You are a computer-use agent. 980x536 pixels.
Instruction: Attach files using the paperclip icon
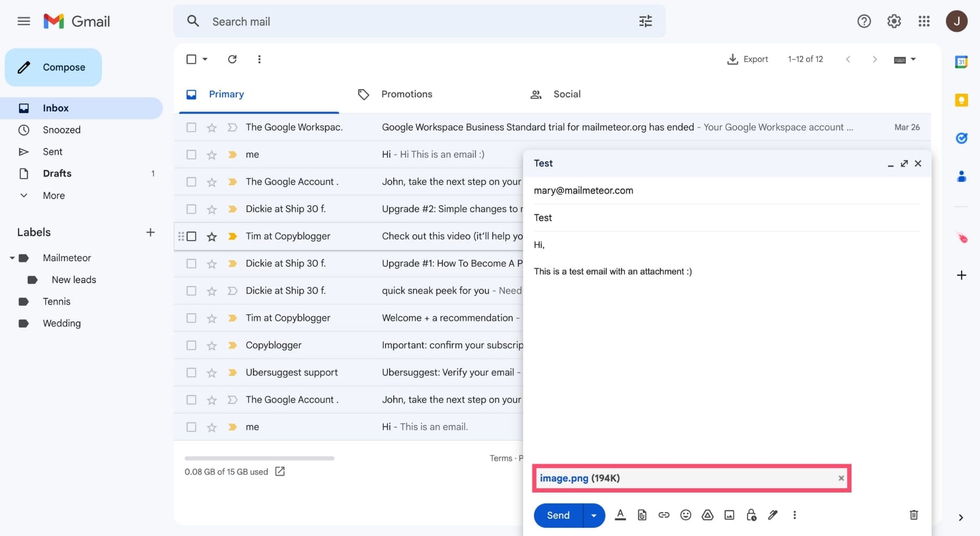642,515
